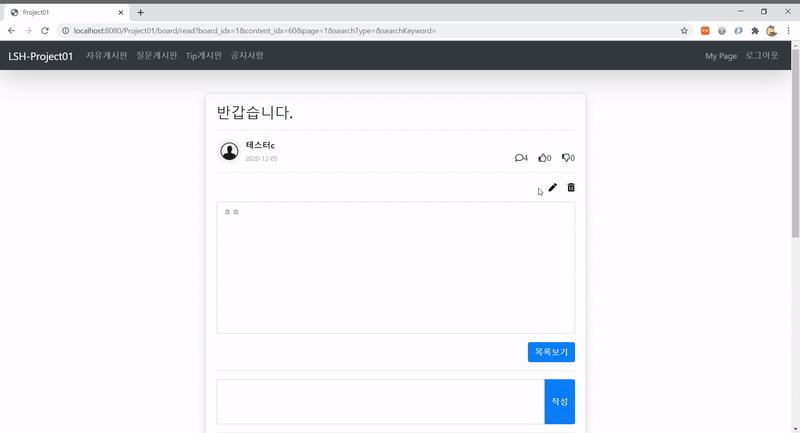The height and width of the screenshot is (433, 800).
Task: Click the thumbs-up like icon
Action: click(x=542, y=158)
